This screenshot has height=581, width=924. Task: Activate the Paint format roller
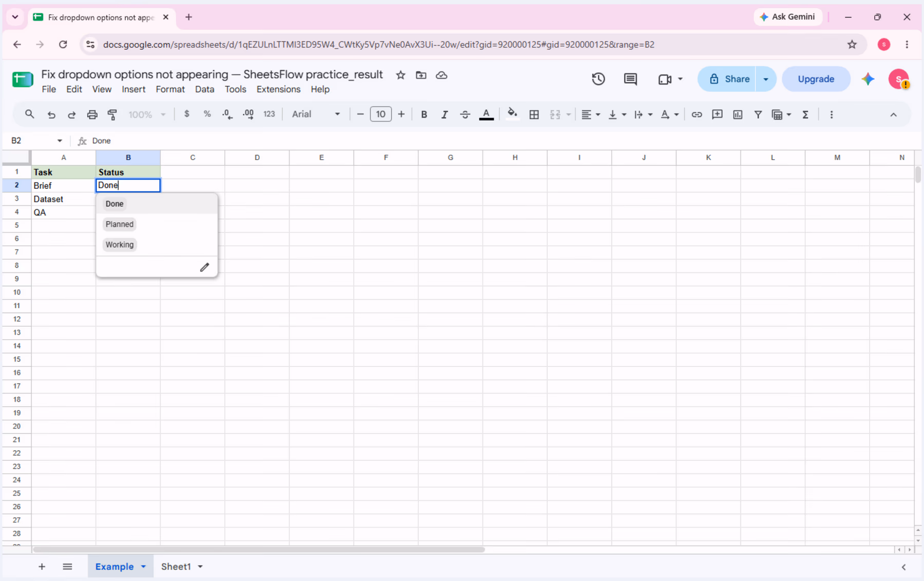coord(112,114)
